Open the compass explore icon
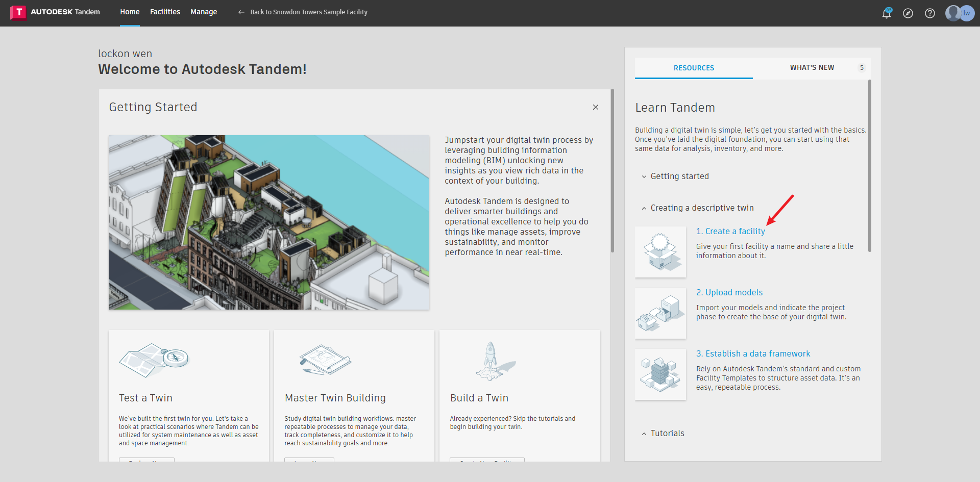 point(908,13)
